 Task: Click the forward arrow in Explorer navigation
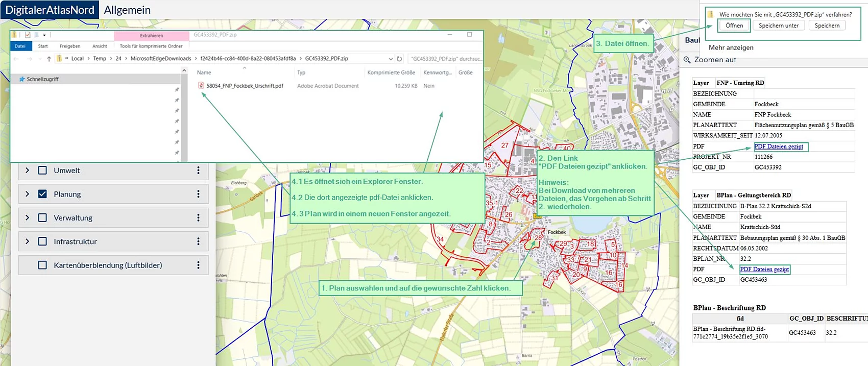pyautogui.click(x=29, y=59)
